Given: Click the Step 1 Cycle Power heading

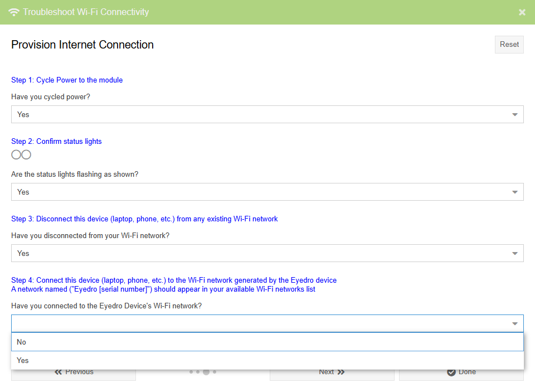Looking at the screenshot, I should click(67, 80).
